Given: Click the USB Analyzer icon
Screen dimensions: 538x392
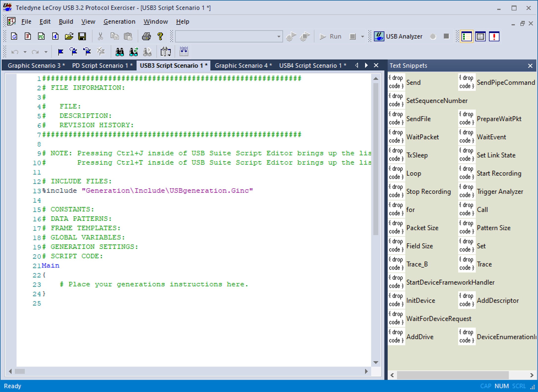Looking at the screenshot, I should [x=379, y=36].
